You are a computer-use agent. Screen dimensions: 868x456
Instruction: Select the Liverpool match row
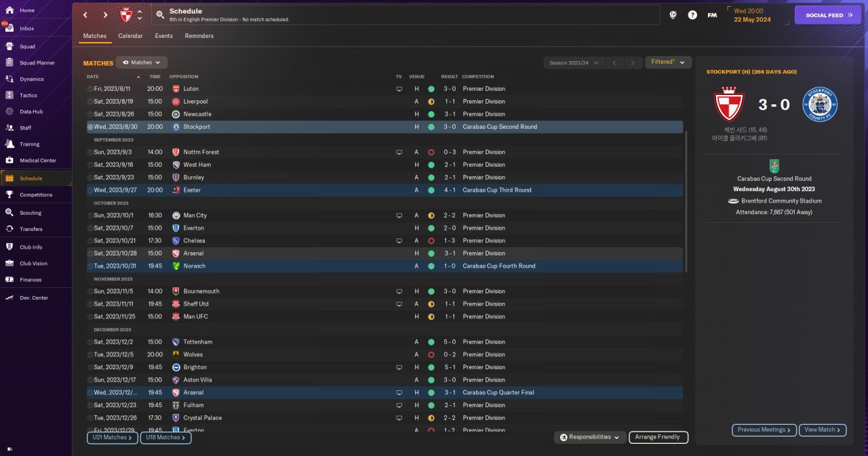coord(384,102)
